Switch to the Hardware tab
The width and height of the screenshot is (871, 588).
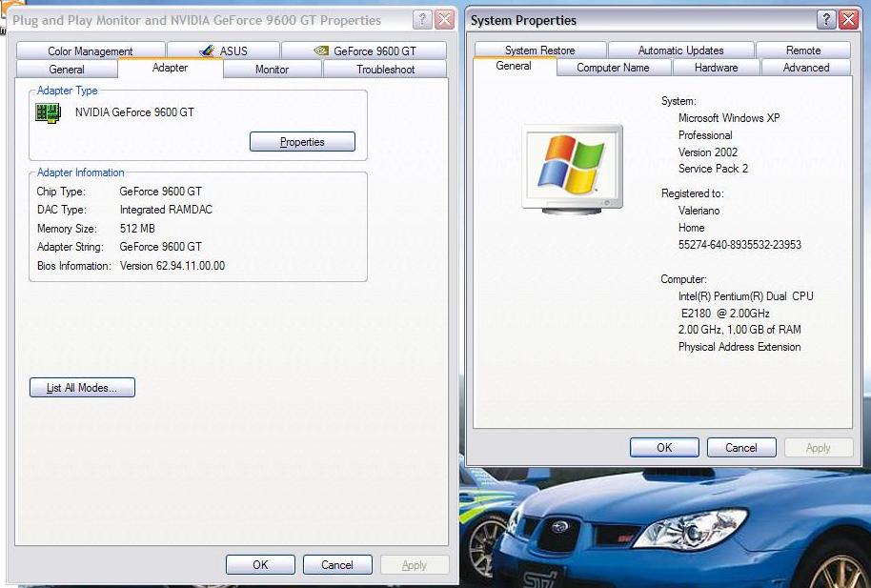click(716, 68)
